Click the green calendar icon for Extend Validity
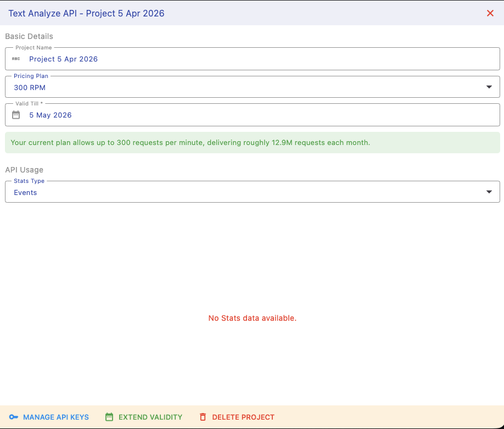Screen dimensions: 504x429 tap(109, 417)
